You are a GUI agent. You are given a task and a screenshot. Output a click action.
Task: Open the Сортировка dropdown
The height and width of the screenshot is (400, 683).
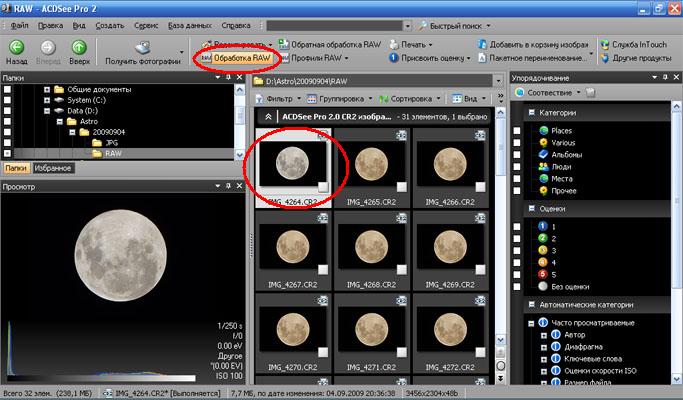pos(410,99)
